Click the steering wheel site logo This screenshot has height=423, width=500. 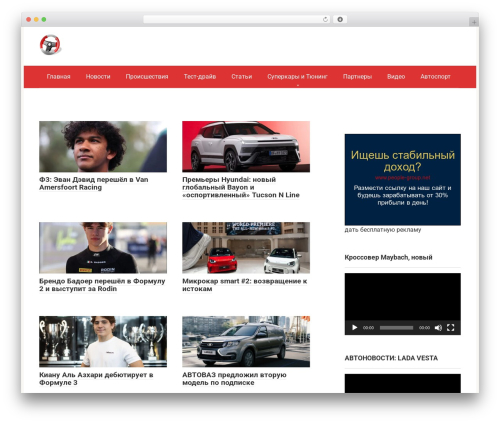(x=50, y=45)
